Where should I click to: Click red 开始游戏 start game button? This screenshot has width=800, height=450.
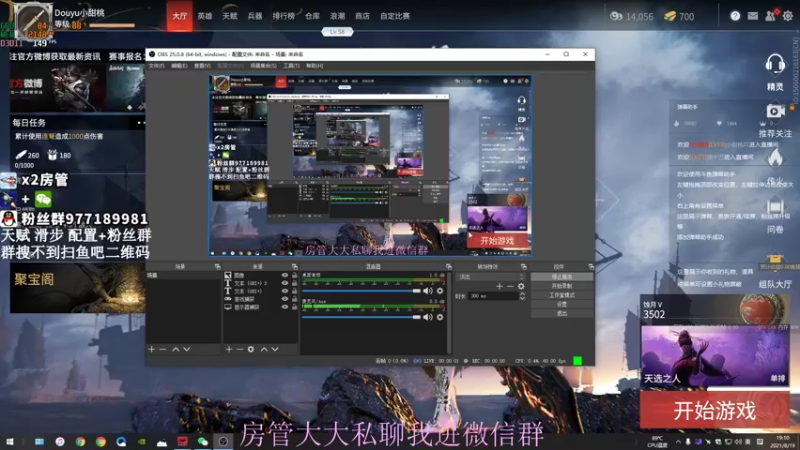[x=714, y=410]
